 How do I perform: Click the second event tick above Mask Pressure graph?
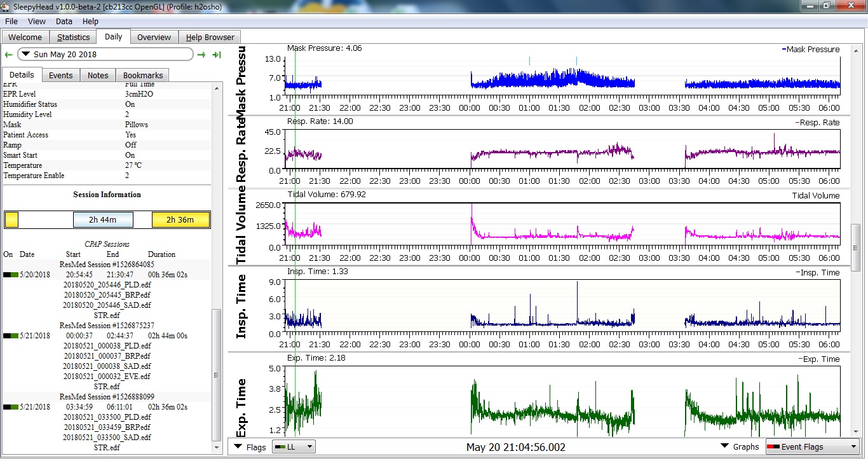[x=576, y=61]
